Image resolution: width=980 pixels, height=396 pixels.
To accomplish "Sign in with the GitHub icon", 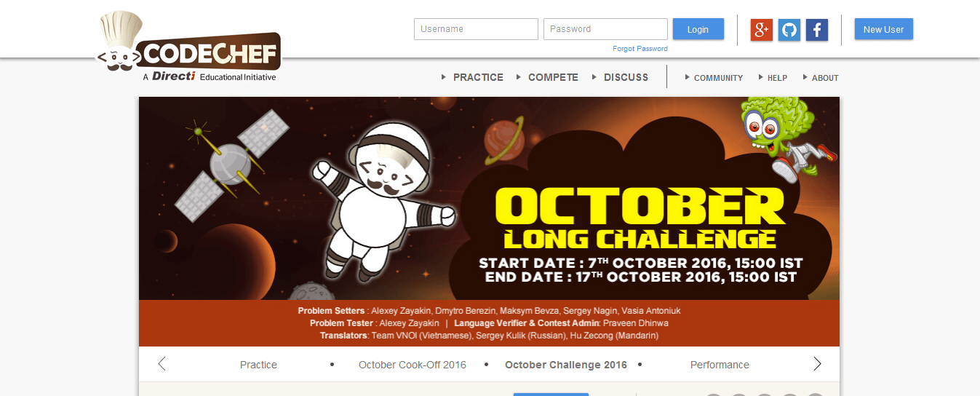I will [x=789, y=30].
